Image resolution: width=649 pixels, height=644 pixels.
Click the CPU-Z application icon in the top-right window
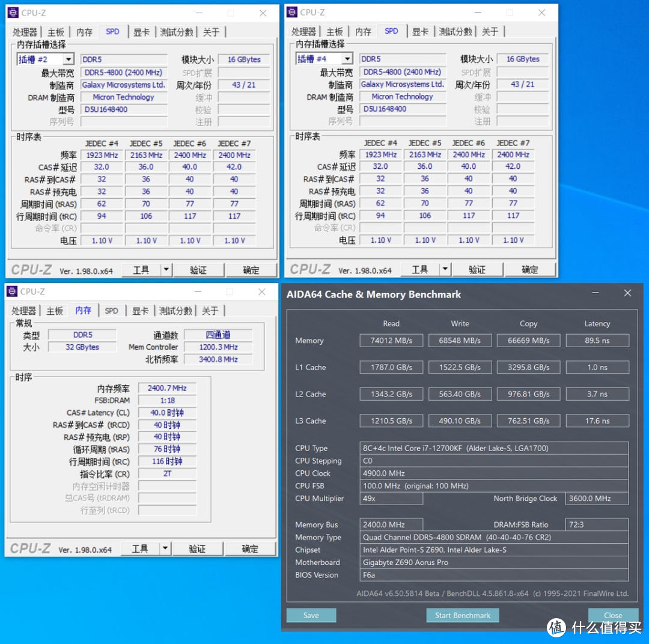click(292, 12)
